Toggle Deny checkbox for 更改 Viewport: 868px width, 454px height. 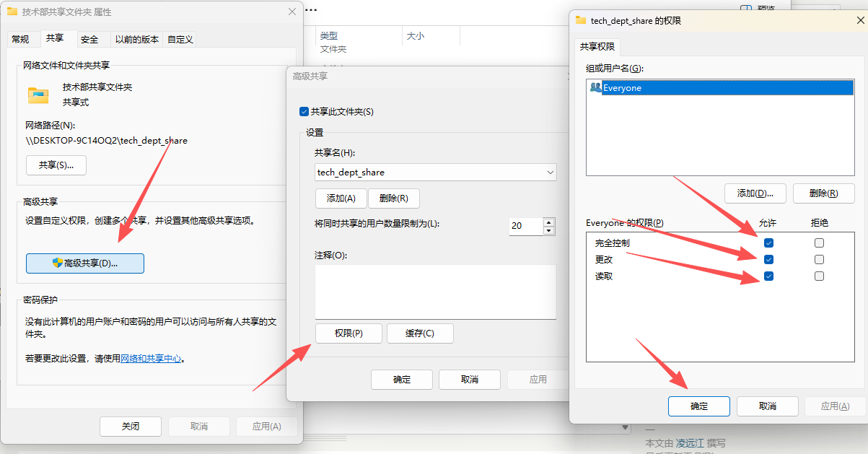[x=819, y=259]
